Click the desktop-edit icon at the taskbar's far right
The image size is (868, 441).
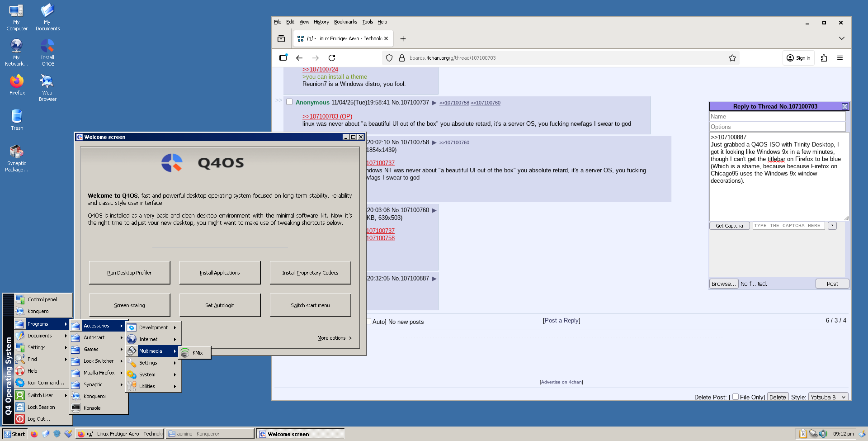pos(862,434)
